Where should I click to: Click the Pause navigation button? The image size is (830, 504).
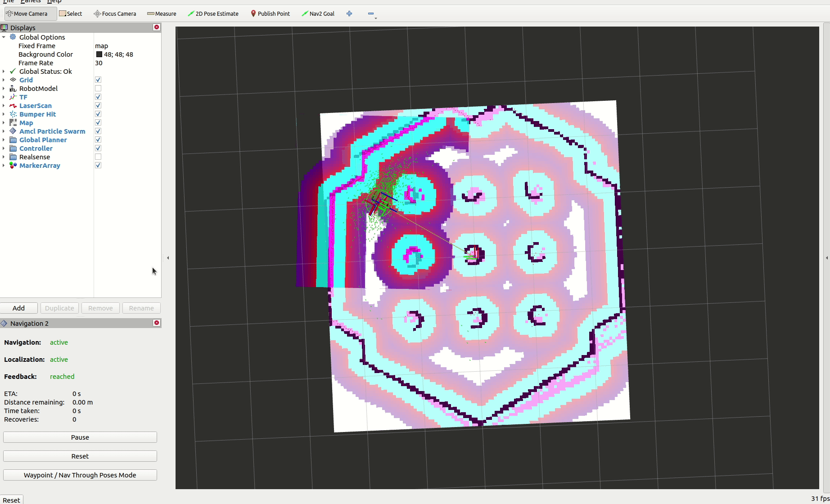[x=80, y=437]
